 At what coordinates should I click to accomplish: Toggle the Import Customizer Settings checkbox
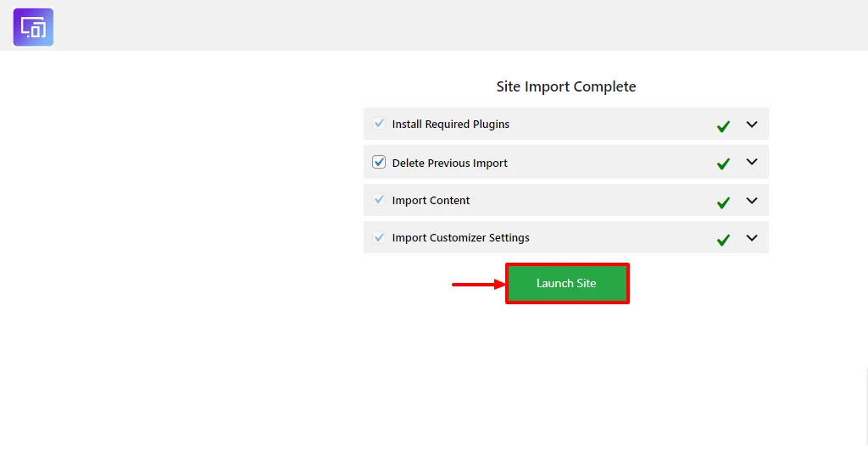click(379, 237)
